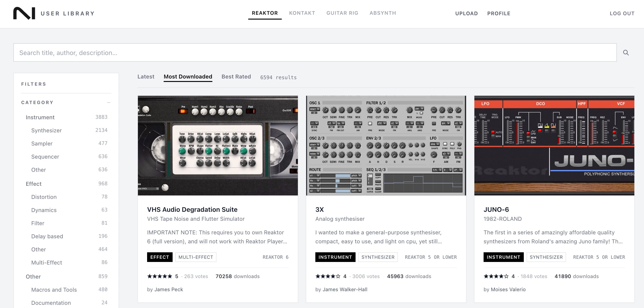Click the Log Out link
The image size is (644, 308).
[x=622, y=14]
